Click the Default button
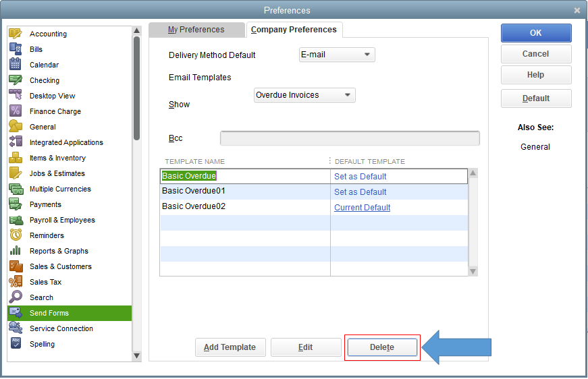The height and width of the screenshot is (379, 588). click(536, 98)
